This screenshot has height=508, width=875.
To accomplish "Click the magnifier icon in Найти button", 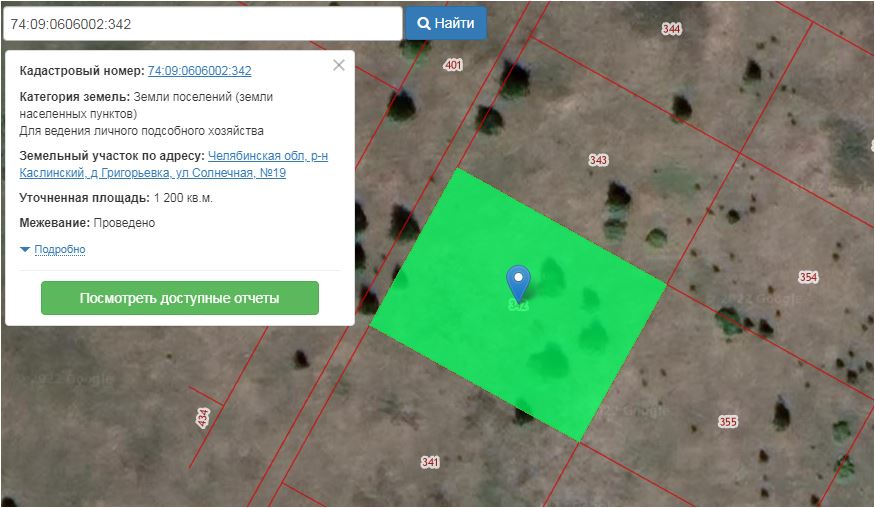I will (424, 23).
